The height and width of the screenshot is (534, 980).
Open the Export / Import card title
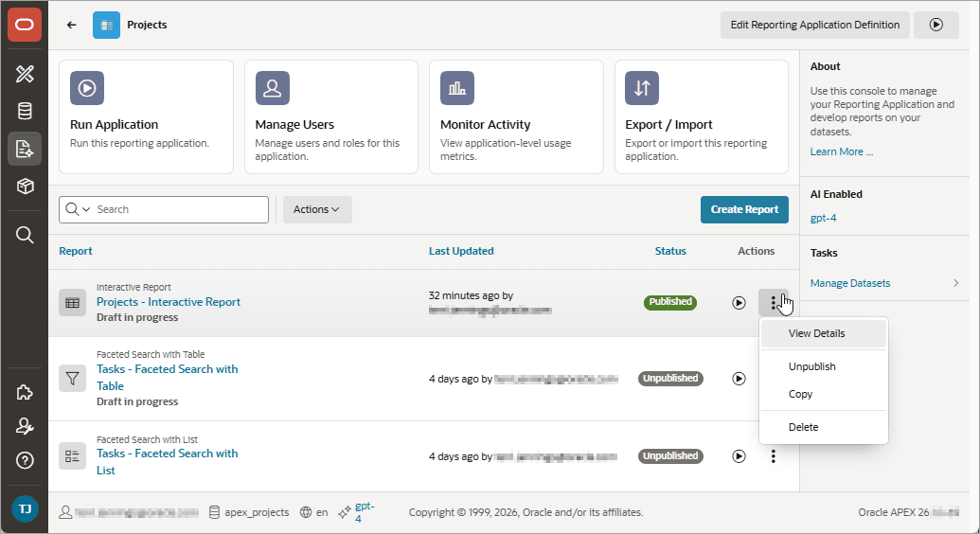668,124
